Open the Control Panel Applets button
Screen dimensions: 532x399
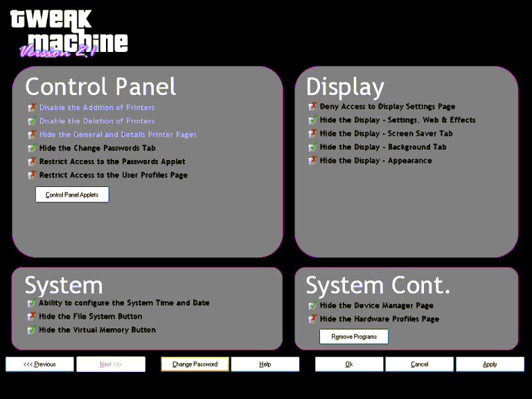point(72,195)
